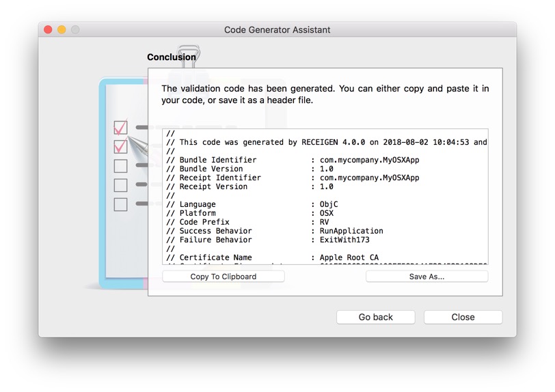Minimize window with the yellow button
Screen dimensions: 555x392
point(62,30)
